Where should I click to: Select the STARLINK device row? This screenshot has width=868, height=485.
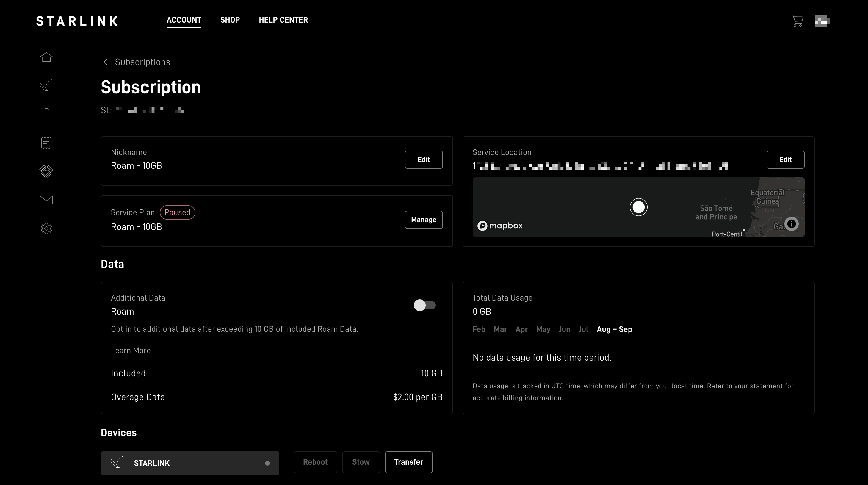pyautogui.click(x=190, y=463)
